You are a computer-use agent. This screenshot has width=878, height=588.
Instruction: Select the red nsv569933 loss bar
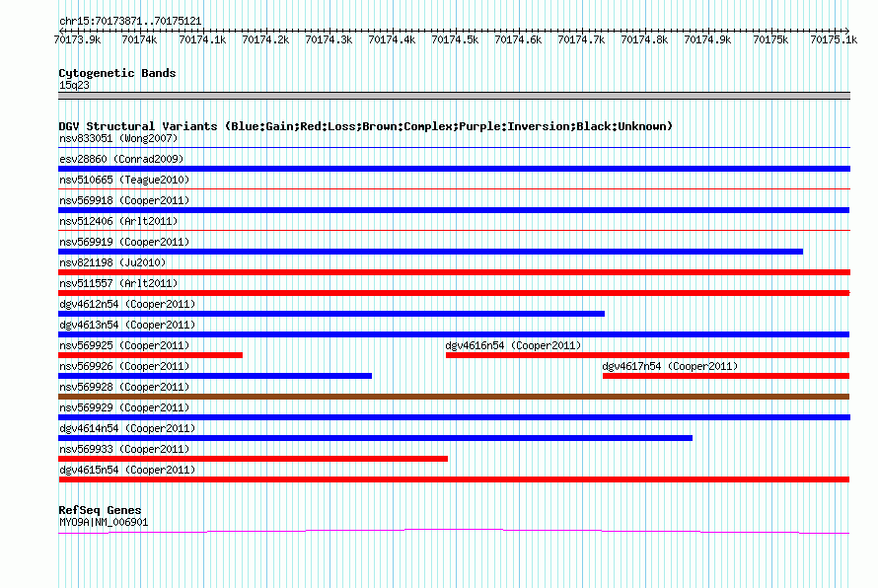[x=254, y=459]
